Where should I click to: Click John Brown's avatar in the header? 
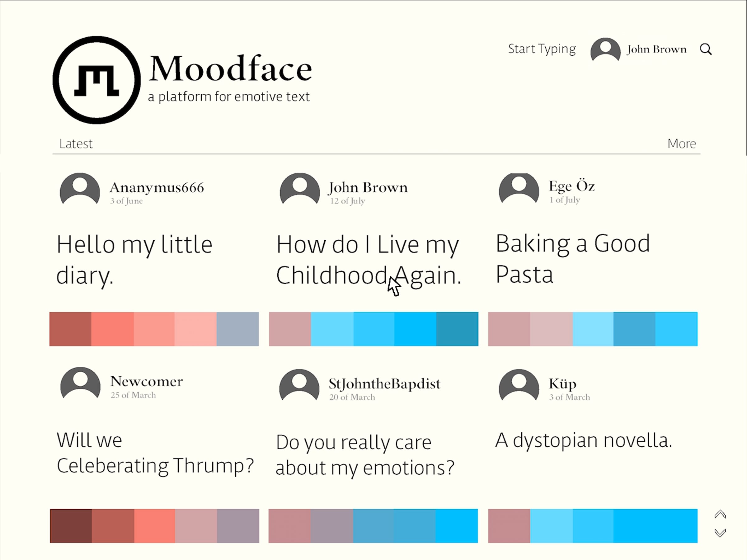coord(605,50)
